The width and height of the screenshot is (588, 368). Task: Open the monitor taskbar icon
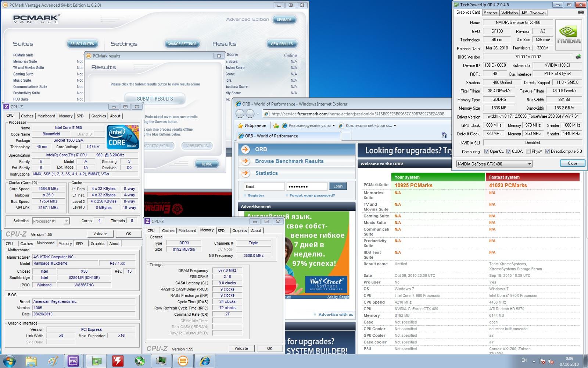[x=161, y=361]
